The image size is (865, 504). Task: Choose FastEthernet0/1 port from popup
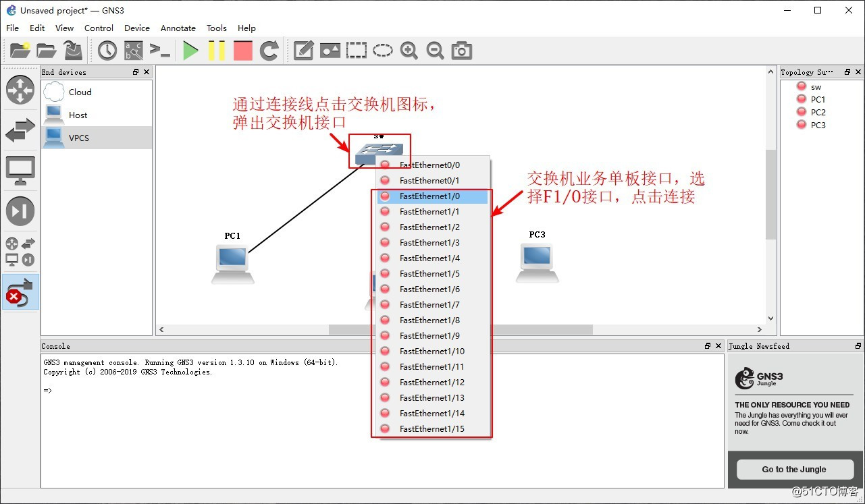pos(432,180)
